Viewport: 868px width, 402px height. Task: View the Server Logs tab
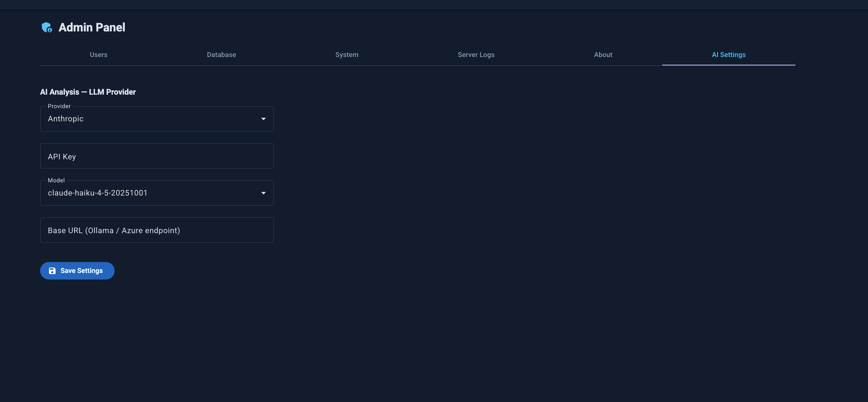click(x=476, y=55)
